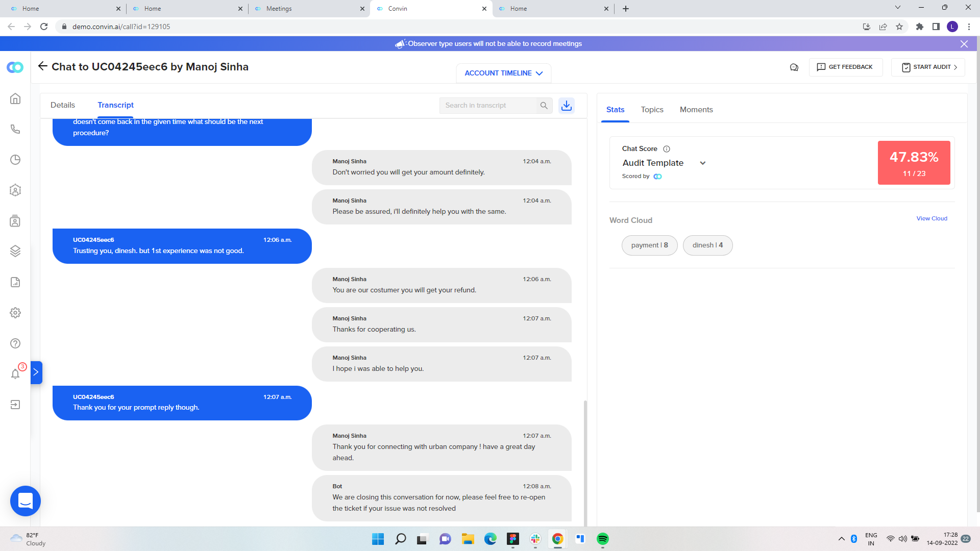Click the Get Feedback button
Viewport: 980px width, 551px height.
[x=845, y=67]
